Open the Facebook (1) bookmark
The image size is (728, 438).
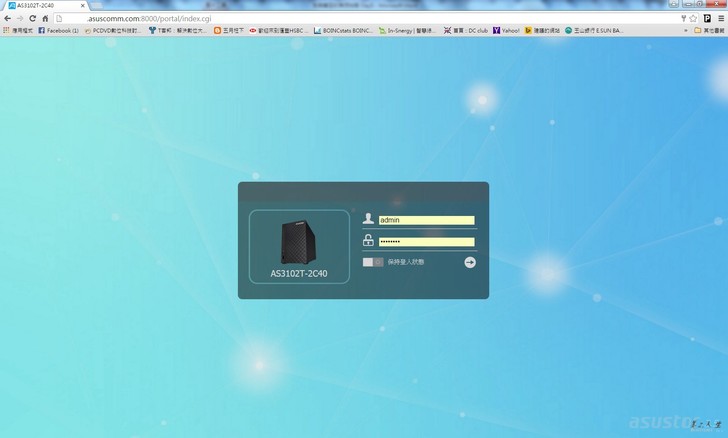click(x=58, y=30)
